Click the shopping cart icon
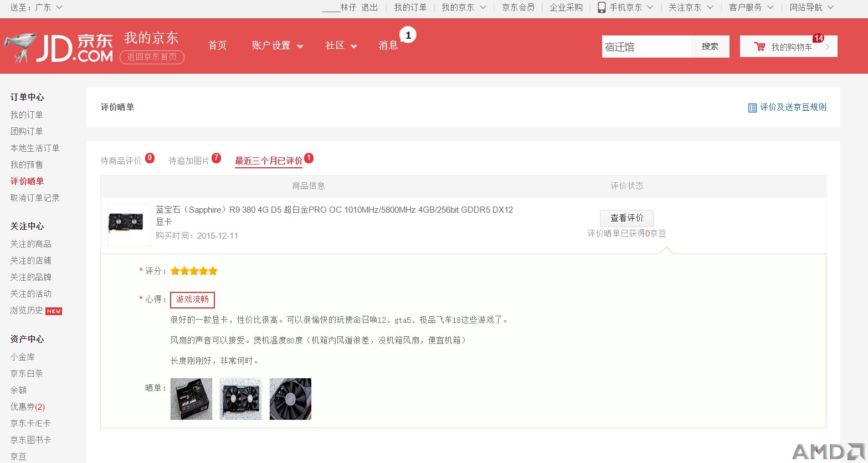 pyautogui.click(x=759, y=47)
